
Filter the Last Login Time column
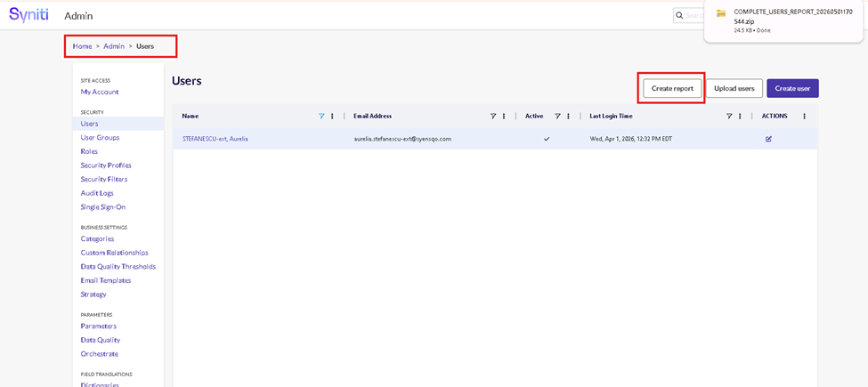pos(729,117)
